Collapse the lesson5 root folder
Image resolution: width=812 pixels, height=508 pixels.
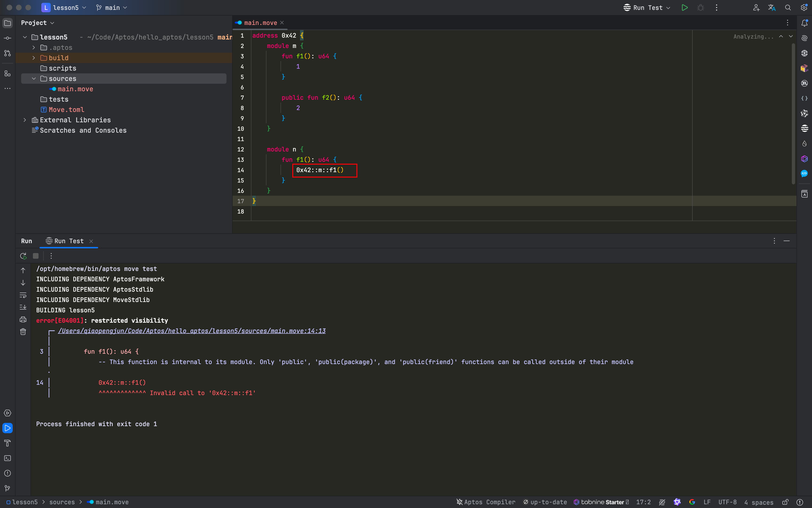coord(25,37)
